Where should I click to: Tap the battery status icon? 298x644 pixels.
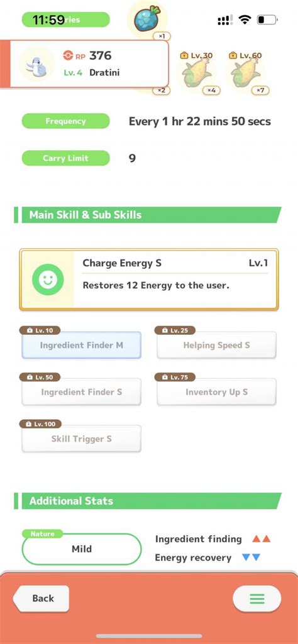(268, 19)
